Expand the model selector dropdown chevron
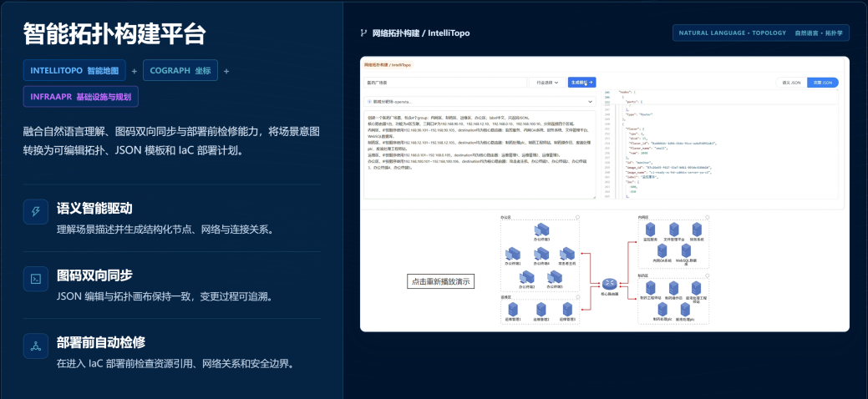Viewport: 868px width, 399px height. 590,102
